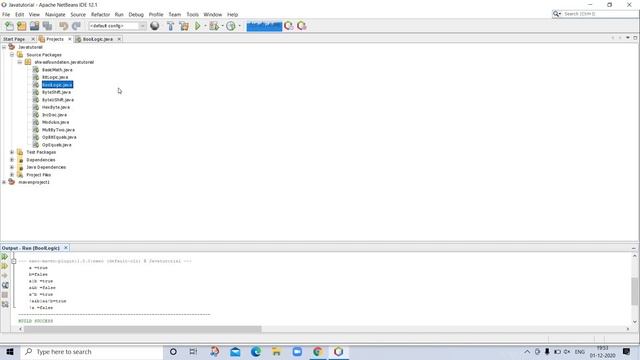Click the Output vertical scrollbar thumb

point(634,291)
